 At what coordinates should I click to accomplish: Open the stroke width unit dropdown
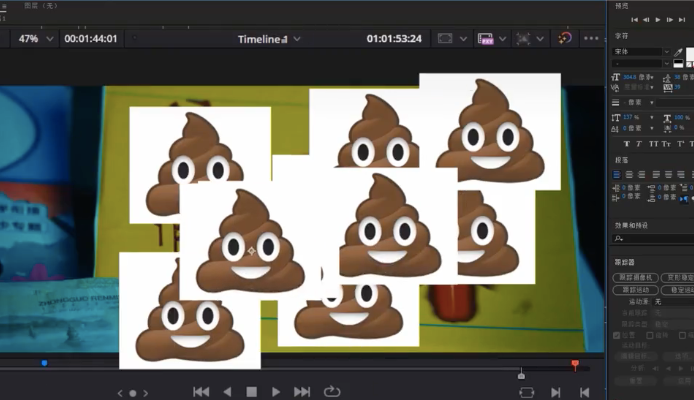pyautogui.click(x=652, y=103)
